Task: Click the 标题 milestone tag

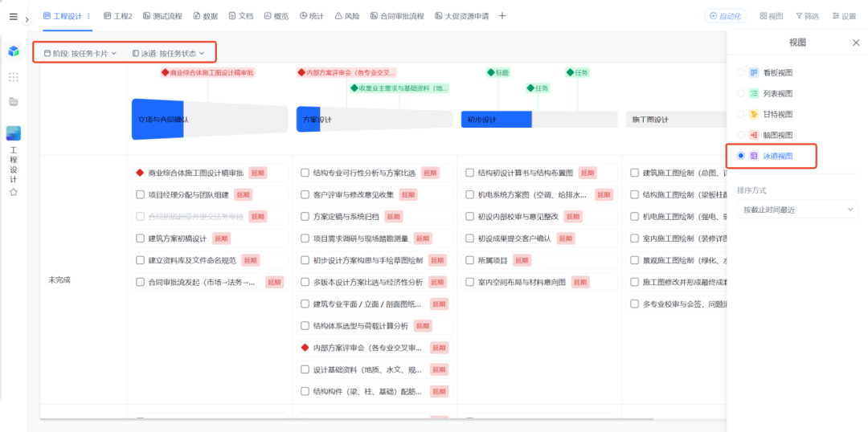Action: coord(498,72)
